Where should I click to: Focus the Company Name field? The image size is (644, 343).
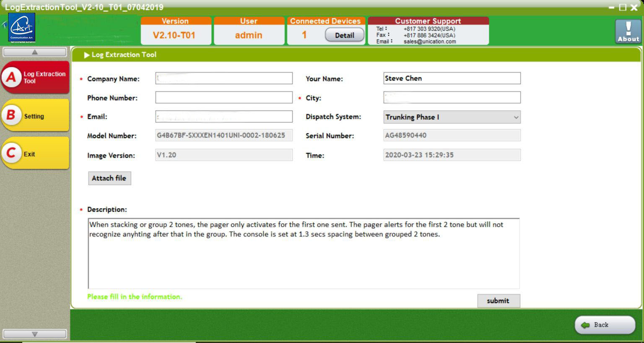pyautogui.click(x=224, y=78)
